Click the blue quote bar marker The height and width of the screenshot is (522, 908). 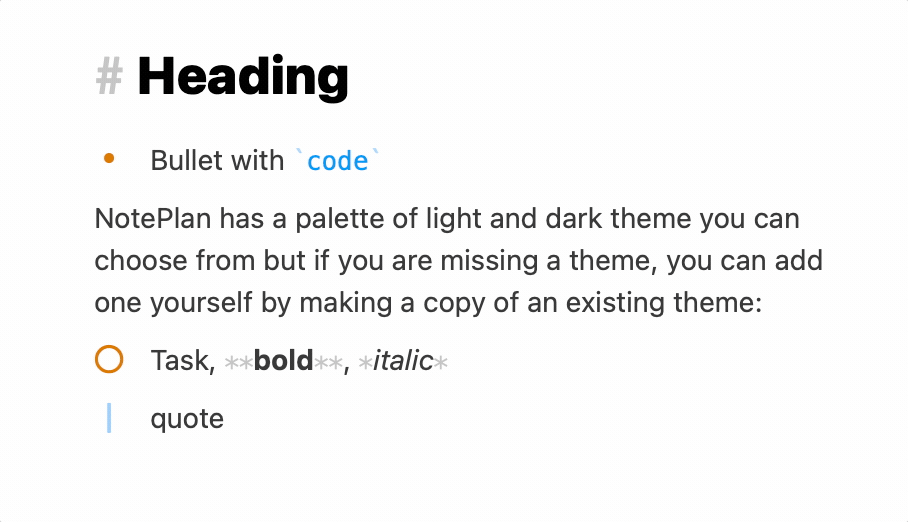tap(109, 418)
